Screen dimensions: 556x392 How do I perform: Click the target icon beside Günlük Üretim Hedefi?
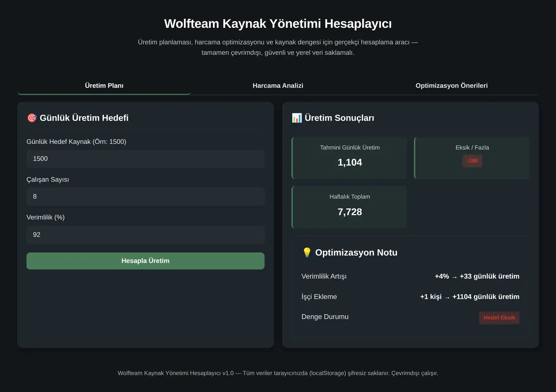(x=32, y=118)
